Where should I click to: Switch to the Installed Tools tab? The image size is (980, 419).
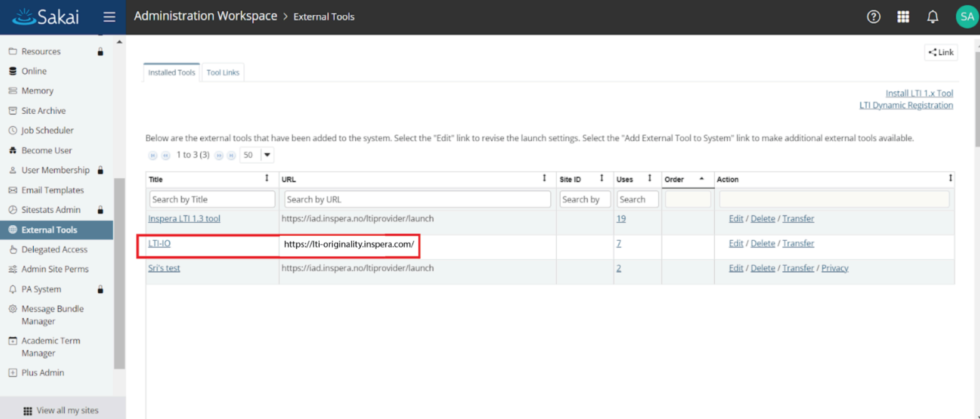[x=171, y=73]
